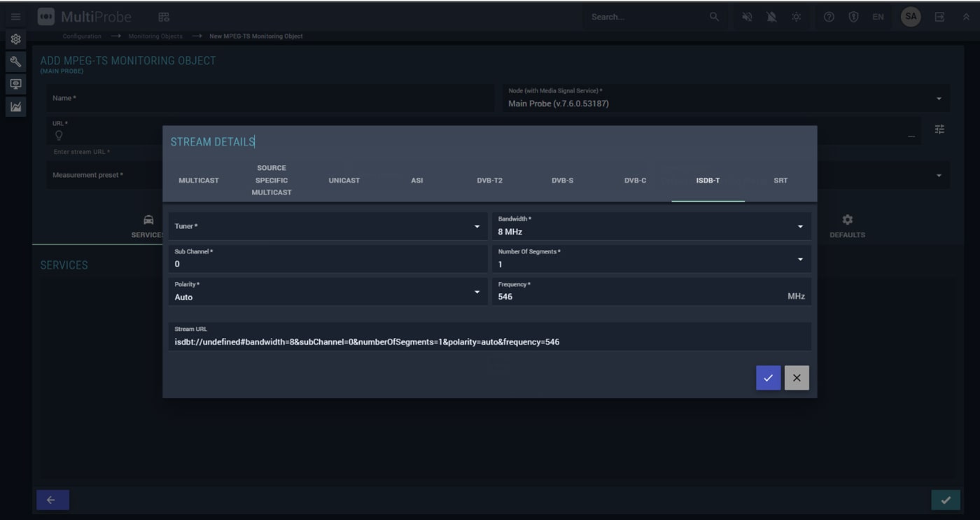
Task: Go to the Configuration breadcrumb
Action: (82, 36)
